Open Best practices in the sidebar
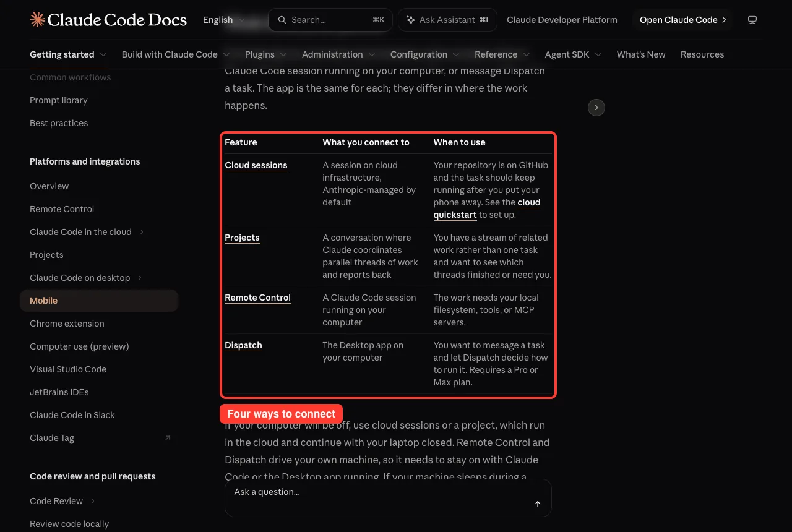792x532 pixels. (59, 123)
